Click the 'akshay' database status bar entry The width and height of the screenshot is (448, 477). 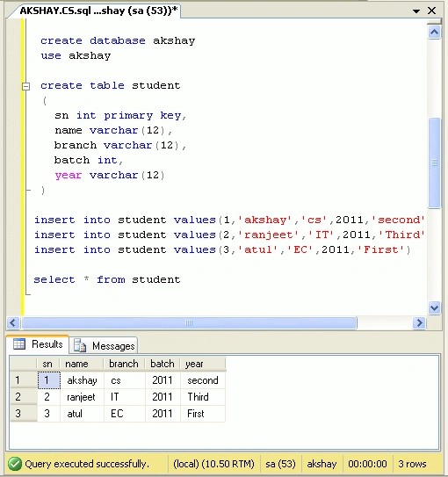coord(322,464)
